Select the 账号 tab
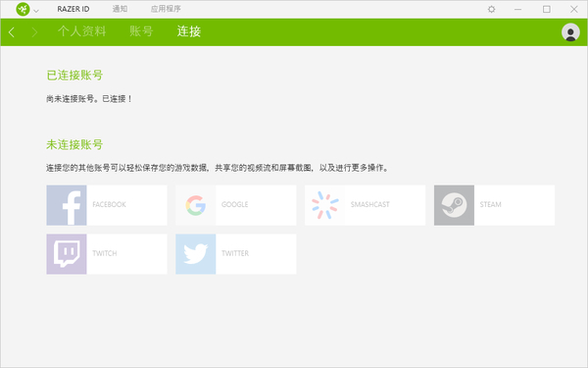This screenshot has width=588, height=368. (141, 31)
